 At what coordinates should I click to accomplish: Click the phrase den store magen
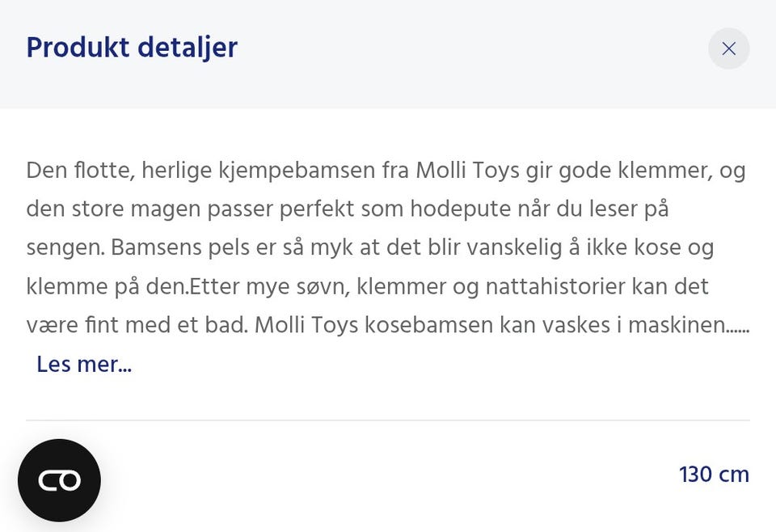coord(113,209)
